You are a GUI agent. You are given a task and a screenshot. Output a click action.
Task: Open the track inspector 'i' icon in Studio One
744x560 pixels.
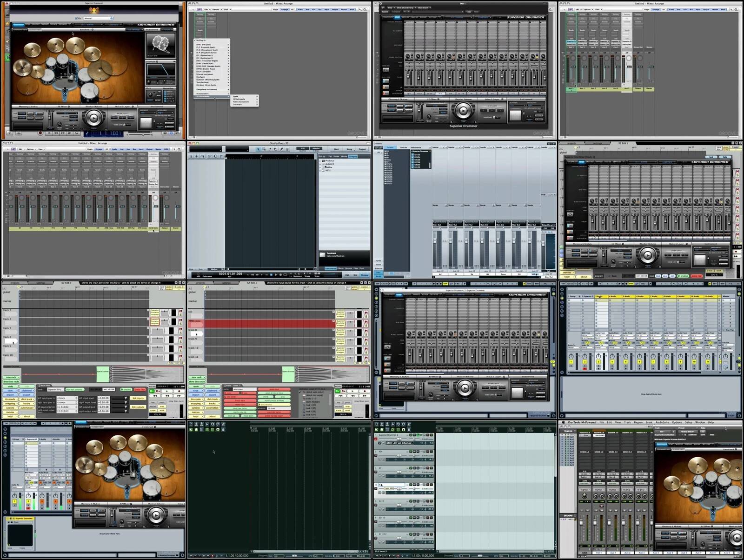[191, 156]
